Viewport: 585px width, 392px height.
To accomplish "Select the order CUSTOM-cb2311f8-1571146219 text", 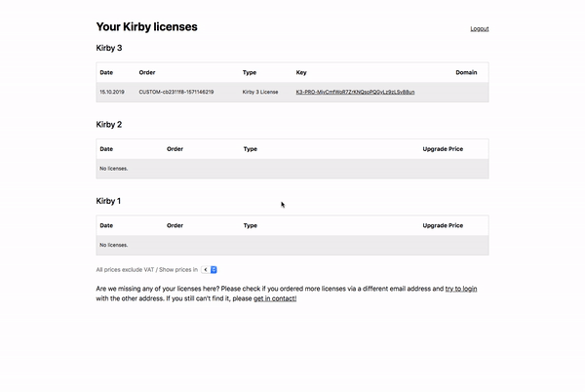I will 176,92.
